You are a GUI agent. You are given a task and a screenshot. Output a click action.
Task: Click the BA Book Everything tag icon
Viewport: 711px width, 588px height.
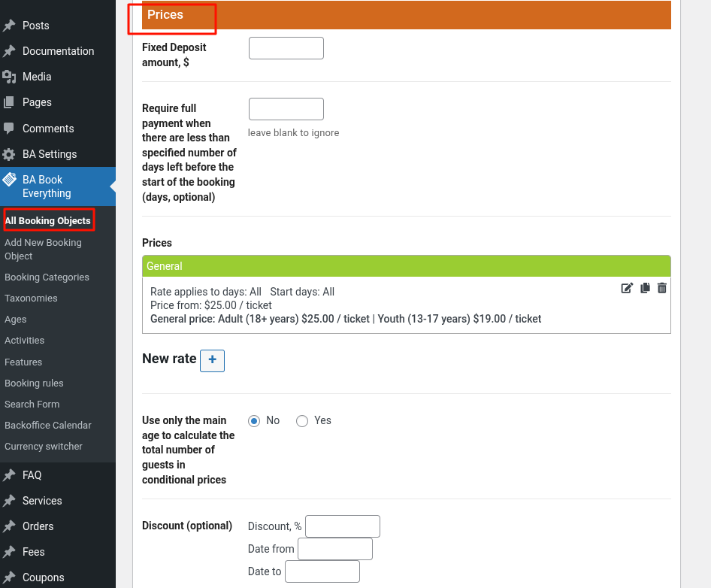click(9, 180)
